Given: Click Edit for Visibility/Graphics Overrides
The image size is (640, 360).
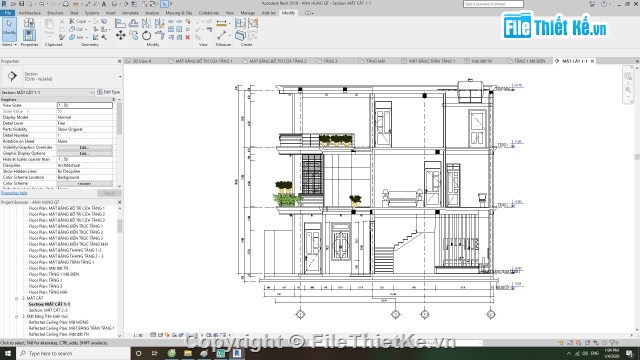Looking at the screenshot, I should click(84, 147).
